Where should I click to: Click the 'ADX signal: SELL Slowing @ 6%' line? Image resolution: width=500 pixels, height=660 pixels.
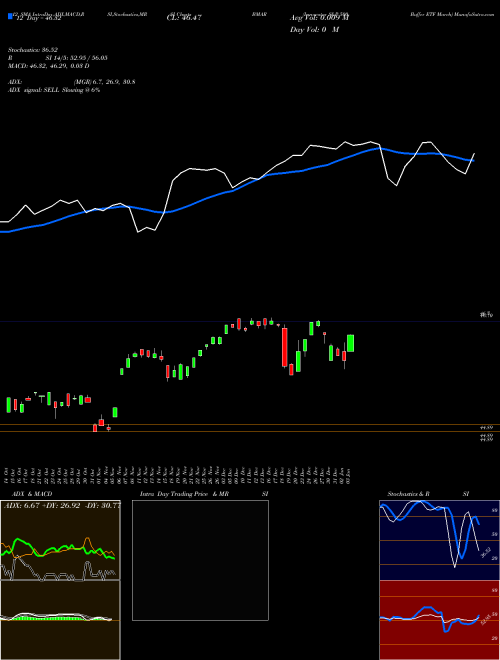[54, 90]
